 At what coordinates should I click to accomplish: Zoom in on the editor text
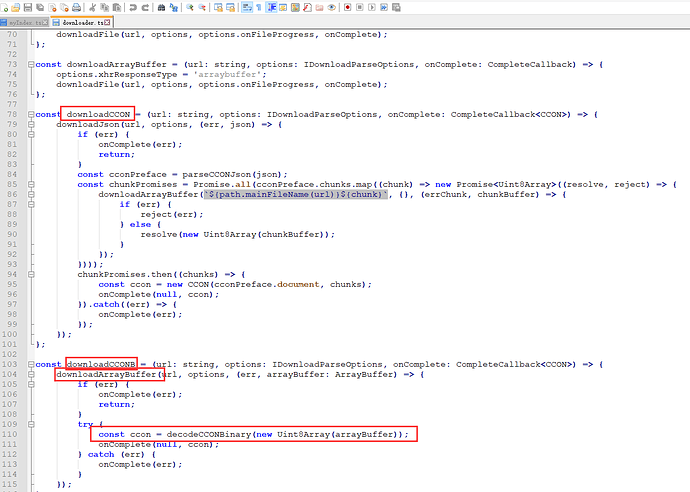coord(190,7)
